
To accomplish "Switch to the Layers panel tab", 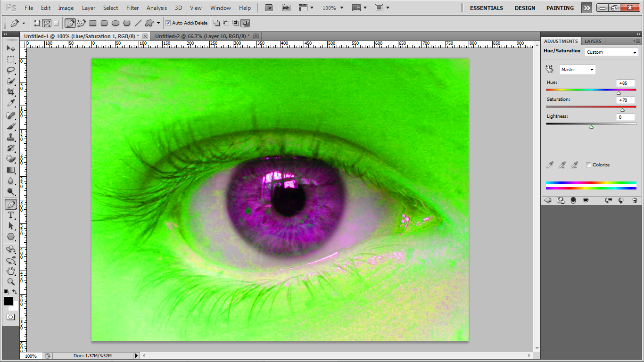I will pyautogui.click(x=593, y=41).
